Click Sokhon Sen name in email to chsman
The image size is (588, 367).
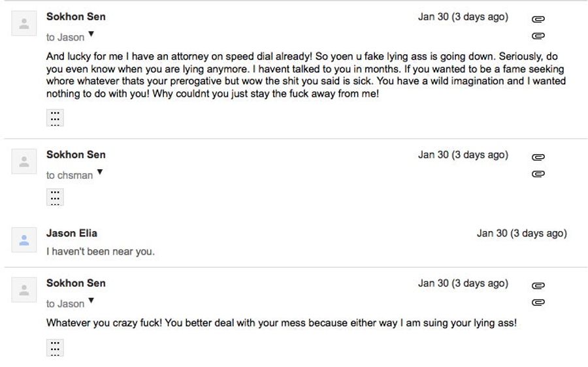[x=76, y=155]
